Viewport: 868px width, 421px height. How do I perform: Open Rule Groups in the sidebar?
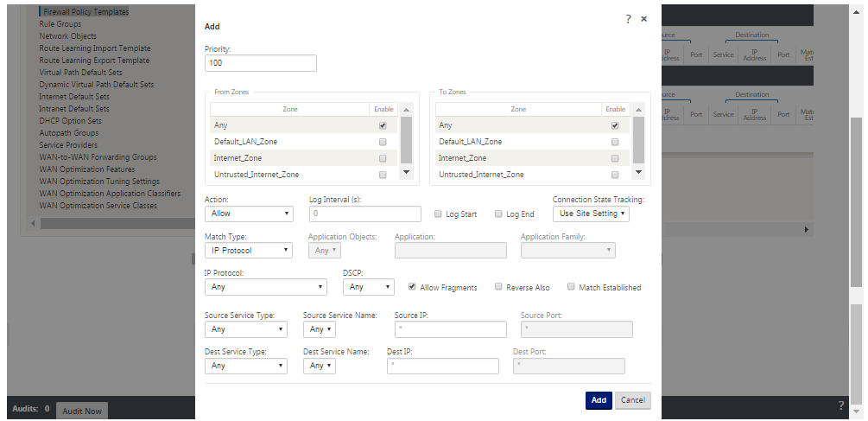tap(60, 24)
